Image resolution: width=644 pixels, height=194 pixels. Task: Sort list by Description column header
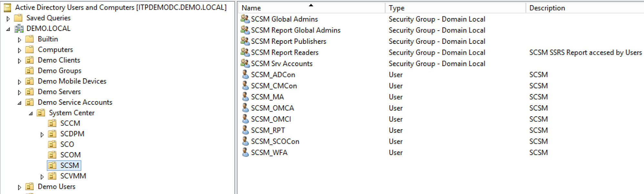click(x=585, y=8)
